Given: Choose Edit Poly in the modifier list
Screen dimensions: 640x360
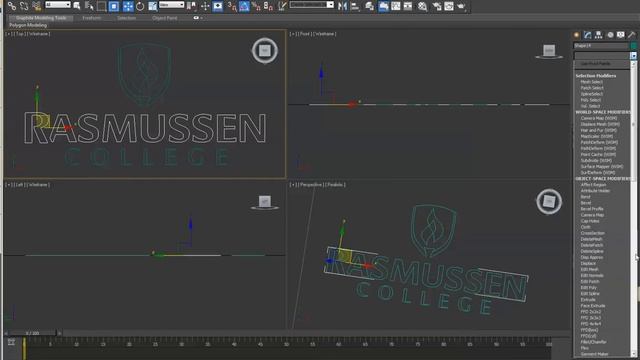Looking at the screenshot, I should (589, 287).
